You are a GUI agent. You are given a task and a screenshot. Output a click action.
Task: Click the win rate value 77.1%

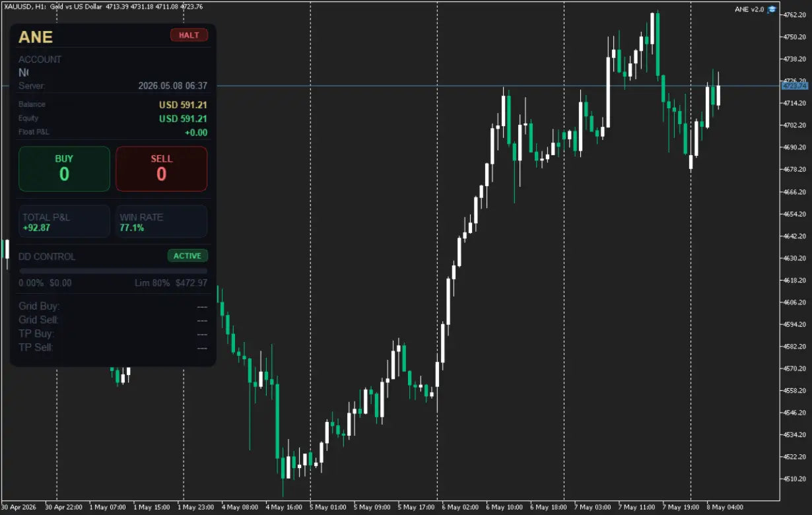pyautogui.click(x=132, y=228)
